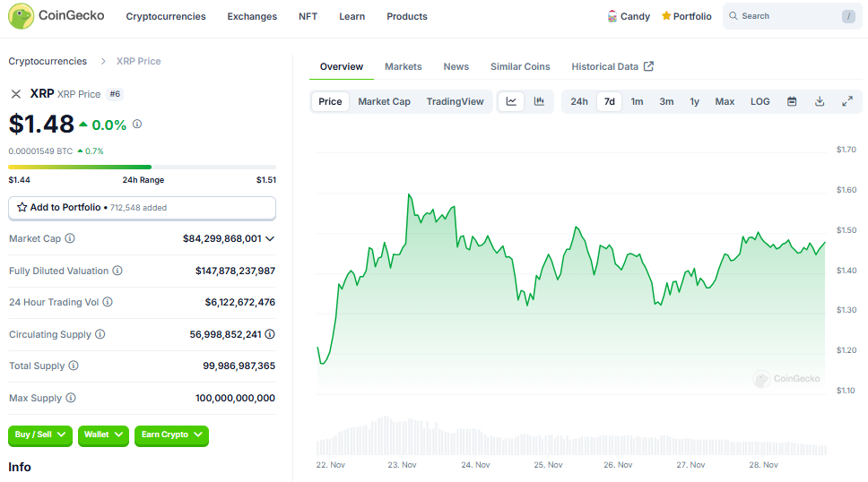Select the Market Cap chart toggle

(x=384, y=101)
